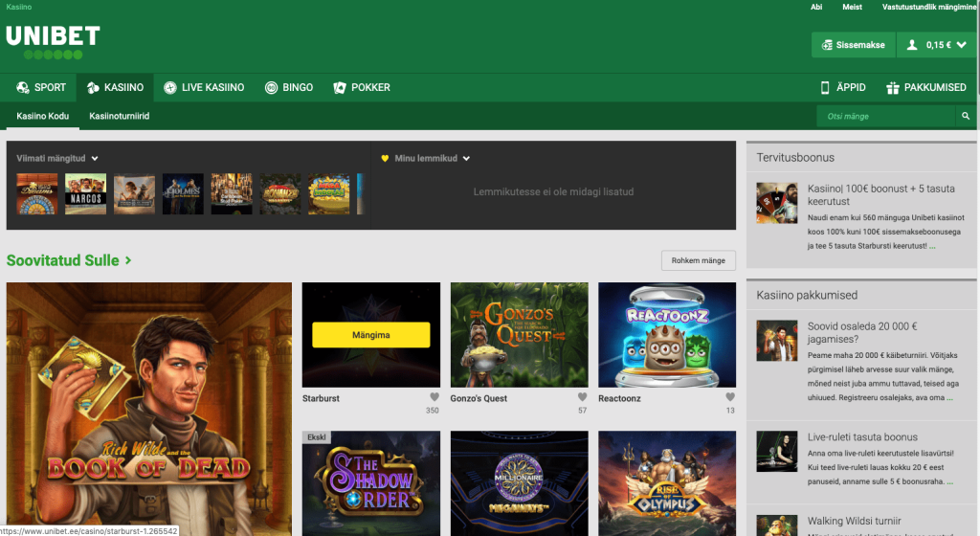Click the Tervitusboonus offer thumbnail image
980x536 pixels.
click(x=777, y=203)
